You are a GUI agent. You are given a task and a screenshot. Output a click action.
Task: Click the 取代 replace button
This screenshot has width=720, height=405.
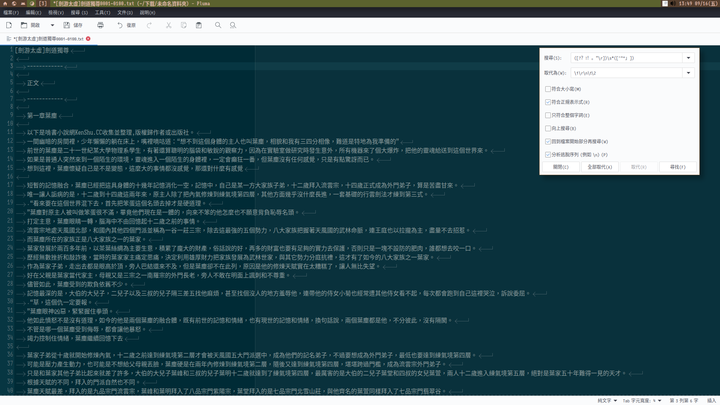pos(639,167)
